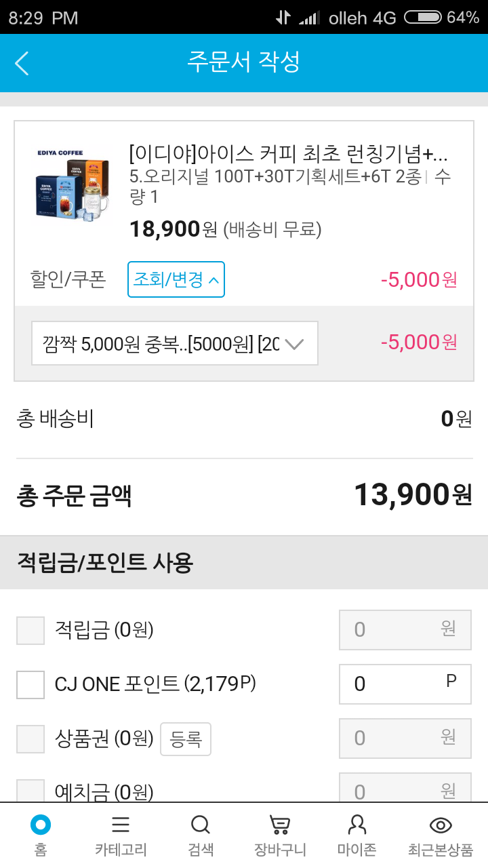The width and height of the screenshot is (488, 868).
Task: Open the 깜짝 5,000원 중복 coupon dropdown
Action: click(175, 344)
